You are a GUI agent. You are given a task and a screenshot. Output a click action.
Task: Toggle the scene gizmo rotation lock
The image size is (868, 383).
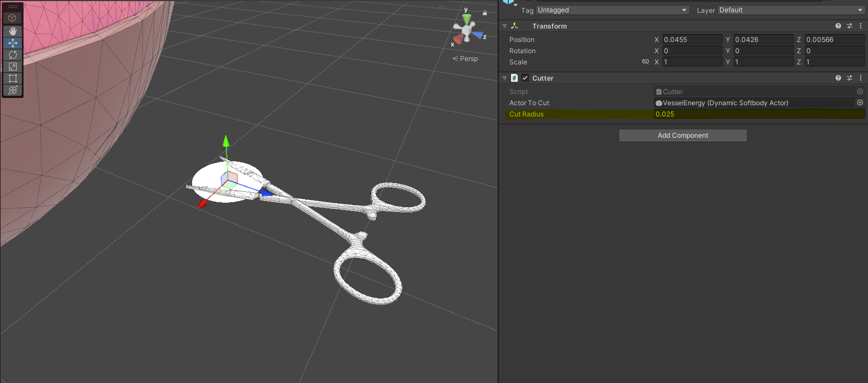(485, 12)
